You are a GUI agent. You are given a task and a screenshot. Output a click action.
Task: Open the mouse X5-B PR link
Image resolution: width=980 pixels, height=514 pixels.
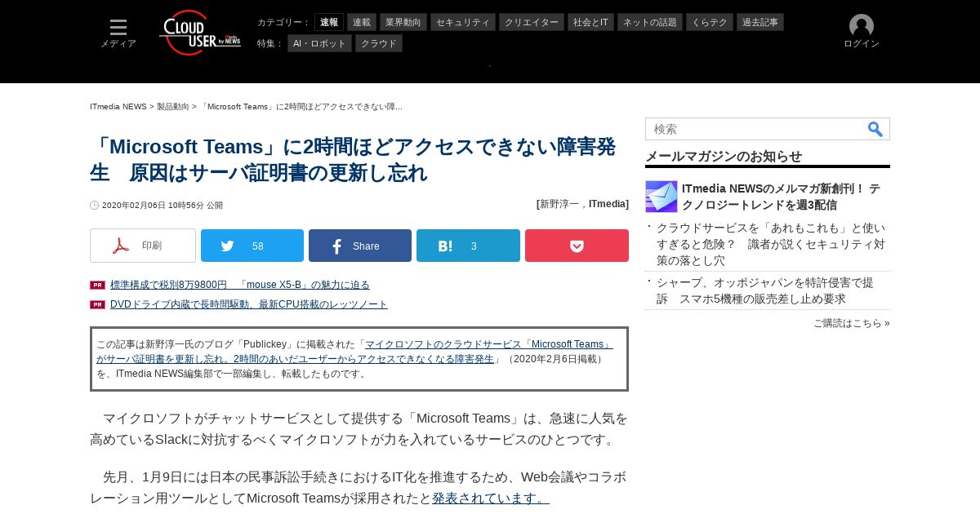tap(240, 285)
